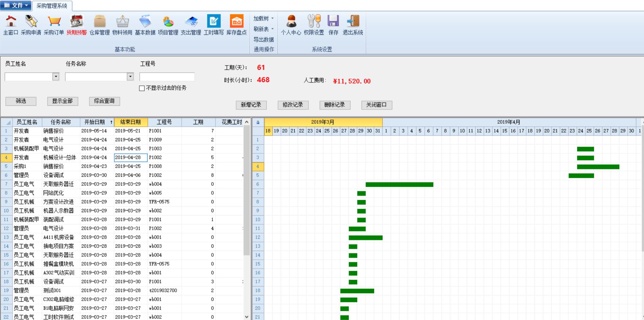The width and height of the screenshot is (644, 320).
Task: Switch to the 采购管理系统 tab
Action: tap(52, 6)
